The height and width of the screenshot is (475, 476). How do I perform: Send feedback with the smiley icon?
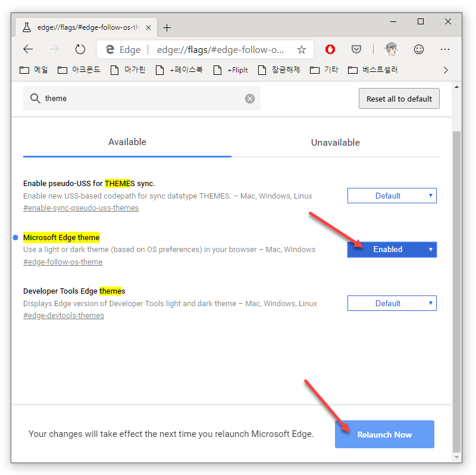(419, 49)
